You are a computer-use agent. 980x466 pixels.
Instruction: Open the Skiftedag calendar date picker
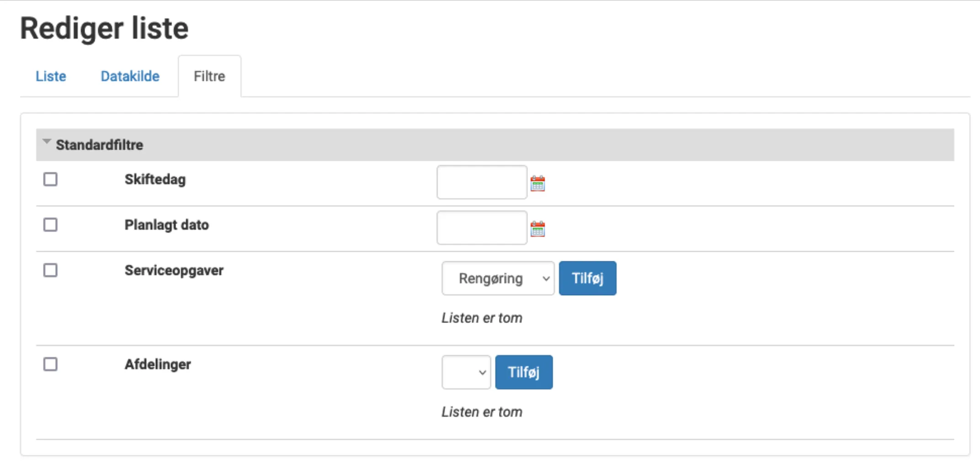click(x=538, y=184)
